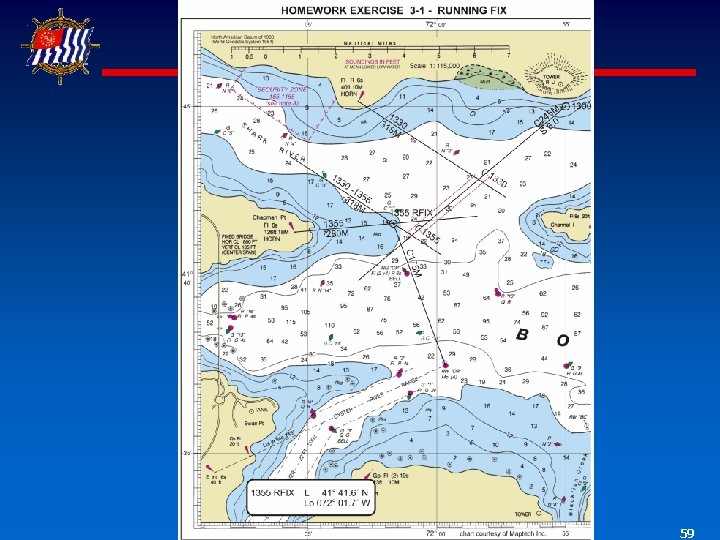Viewport: 720px width, 540px height.
Task: Click the FIXED BRIDGE clearance note
Action: pos(239,245)
